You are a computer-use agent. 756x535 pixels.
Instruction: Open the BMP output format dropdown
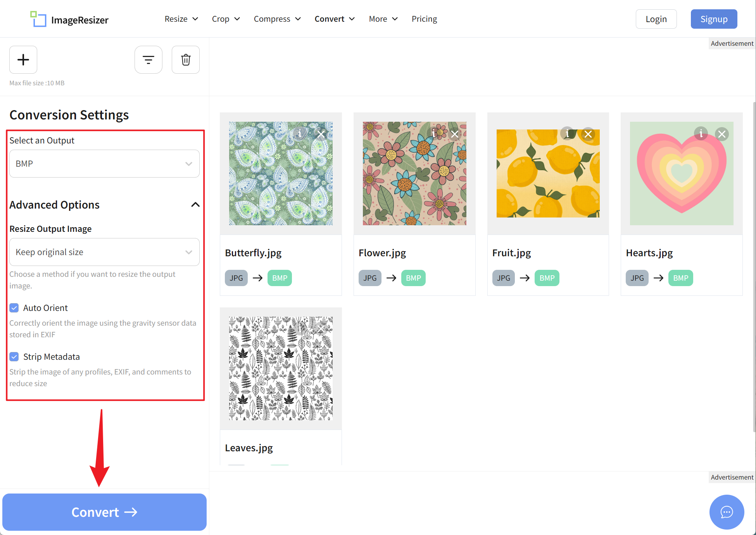pyautogui.click(x=104, y=164)
